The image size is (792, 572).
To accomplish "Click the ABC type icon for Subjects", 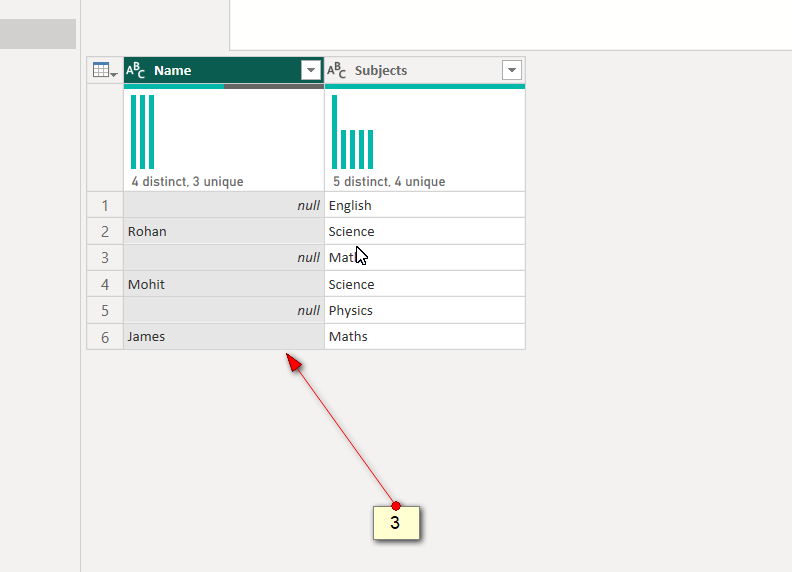I will click(336, 70).
